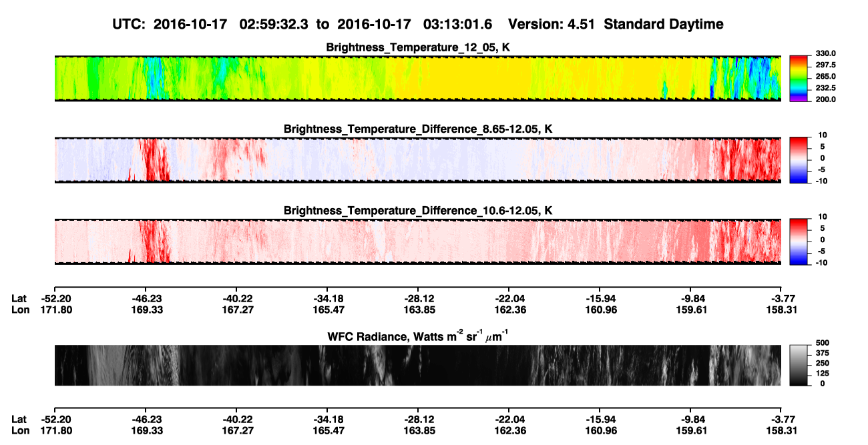
Task: Click the grayscale WFC Radiance color bar
Action: [799, 365]
